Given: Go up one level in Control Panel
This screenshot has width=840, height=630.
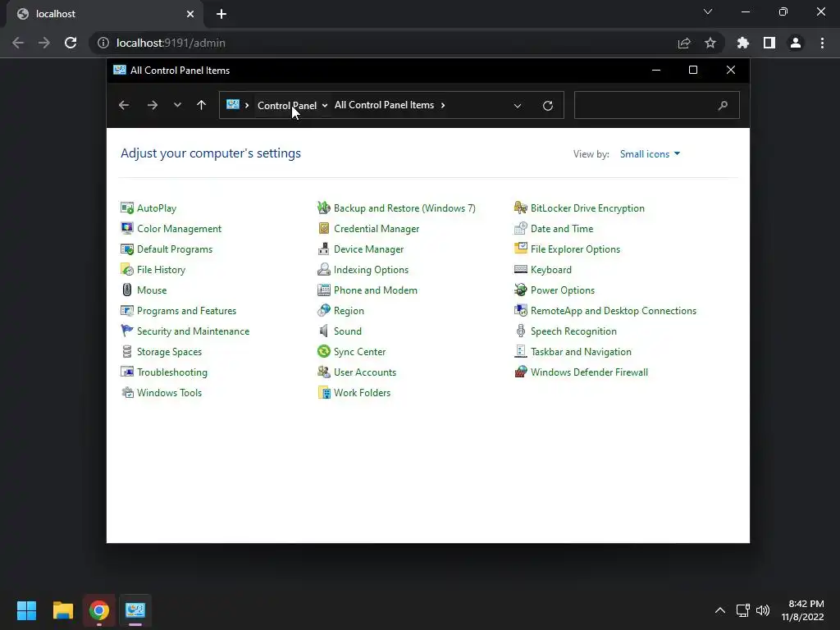Looking at the screenshot, I should [x=202, y=105].
